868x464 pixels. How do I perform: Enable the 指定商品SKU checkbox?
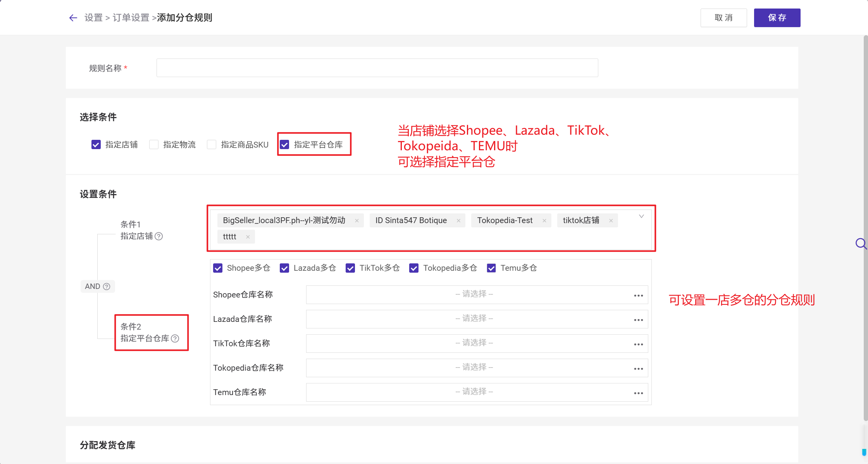click(212, 145)
